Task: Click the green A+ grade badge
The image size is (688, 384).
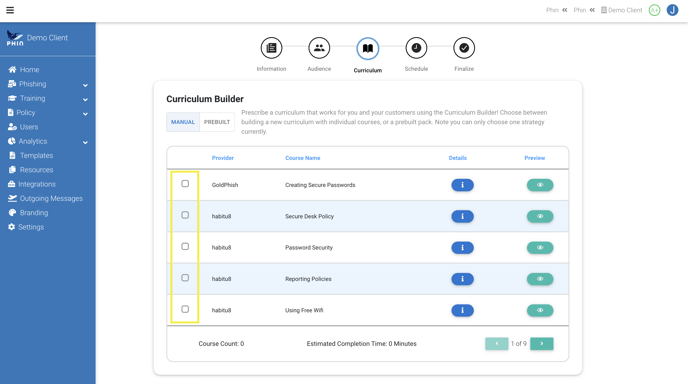Action: (x=654, y=10)
